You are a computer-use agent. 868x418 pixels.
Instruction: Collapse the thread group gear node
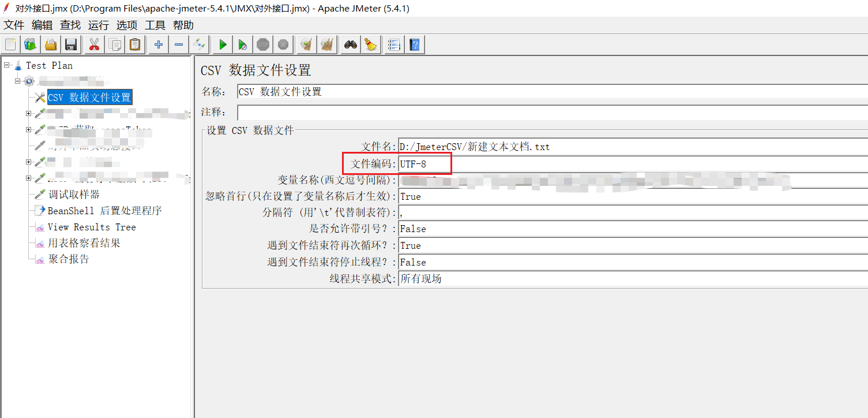(18, 81)
